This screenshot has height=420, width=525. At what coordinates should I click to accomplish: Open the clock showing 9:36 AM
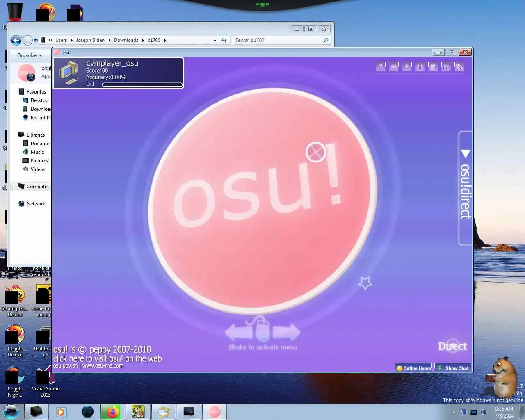(x=504, y=412)
